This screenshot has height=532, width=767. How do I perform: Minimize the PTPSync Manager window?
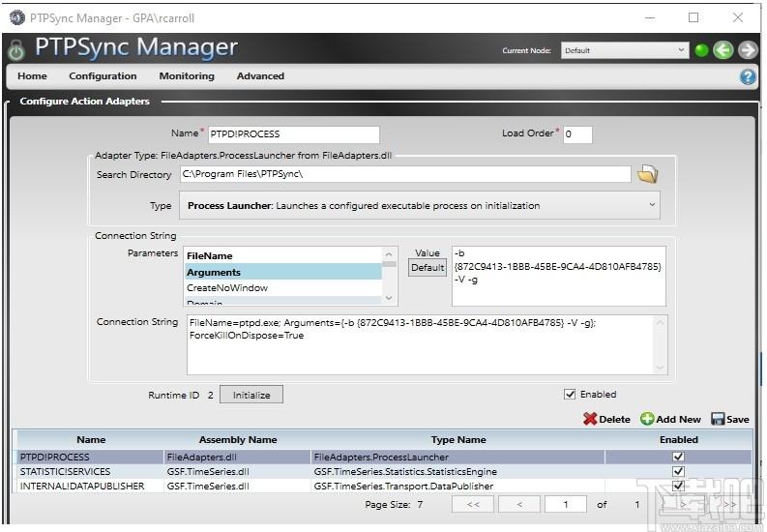[650, 17]
